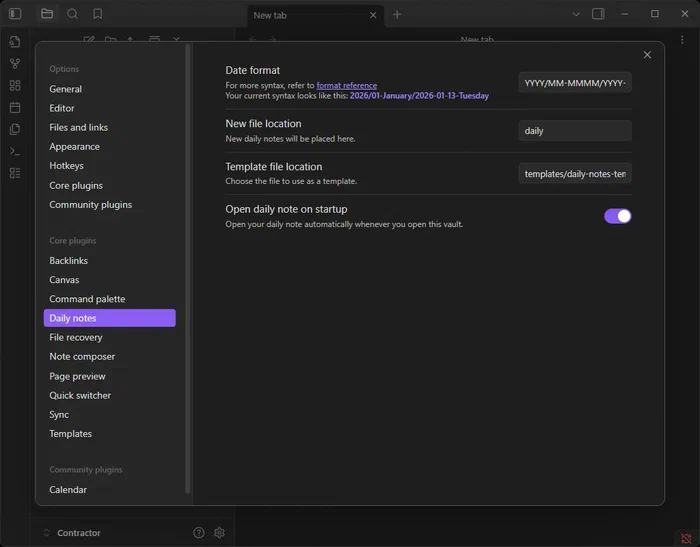Open the search icon in top bar
This screenshot has height=547, width=700.
[x=72, y=14]
